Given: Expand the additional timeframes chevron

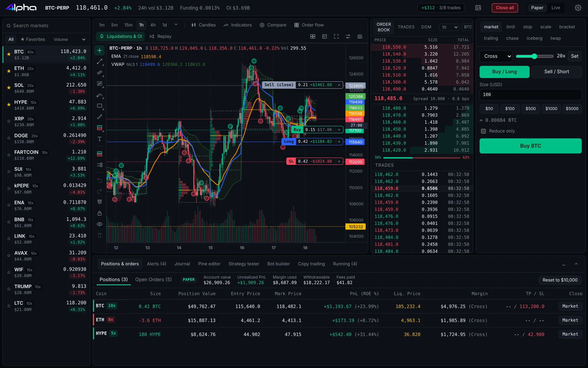Looking at the screenshot, I should tap(176, 25).
